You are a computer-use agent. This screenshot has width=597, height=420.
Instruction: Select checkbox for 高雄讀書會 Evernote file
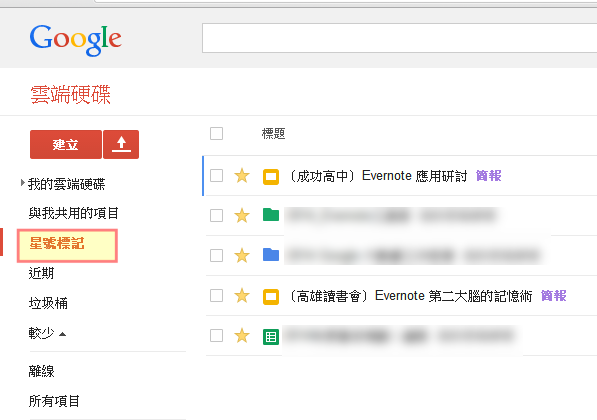coord(216,295)
